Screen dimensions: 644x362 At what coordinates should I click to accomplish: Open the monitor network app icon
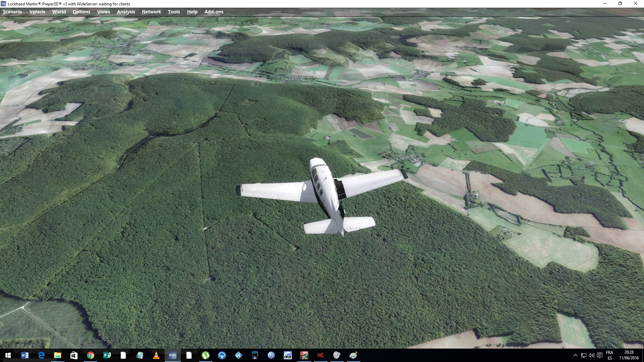coord(255,355)
